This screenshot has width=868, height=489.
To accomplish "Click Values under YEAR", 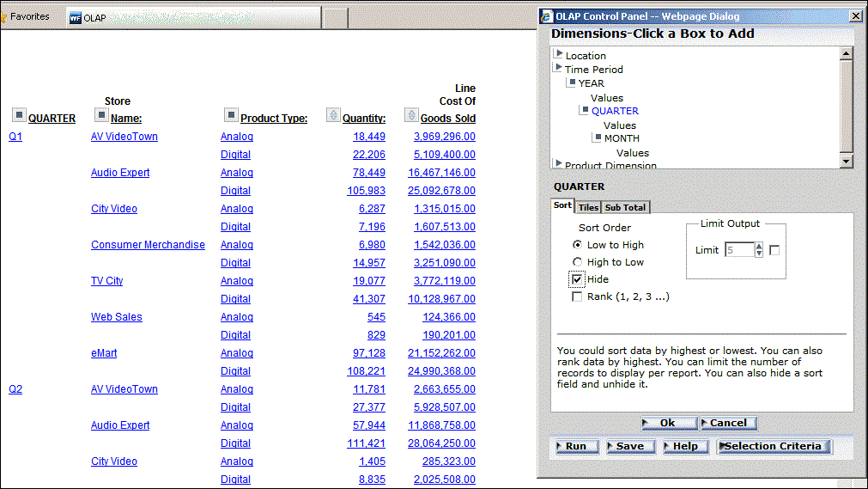I will point(607,98).
